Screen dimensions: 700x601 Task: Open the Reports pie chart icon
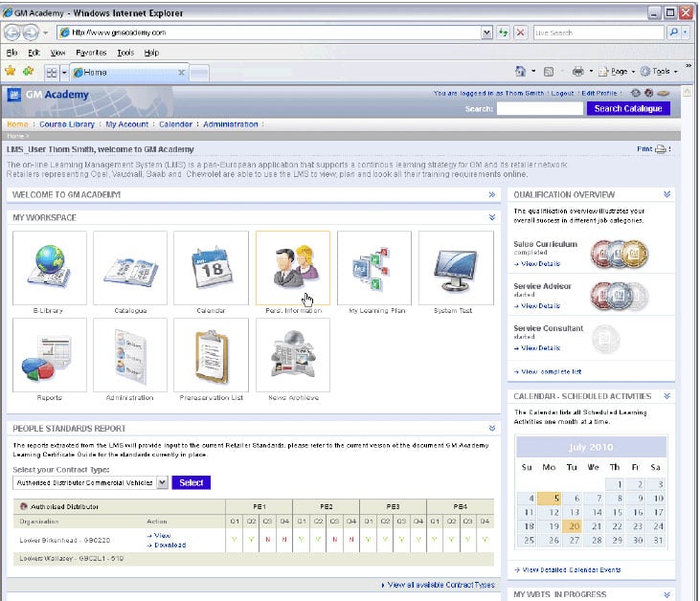click(50, 355)
